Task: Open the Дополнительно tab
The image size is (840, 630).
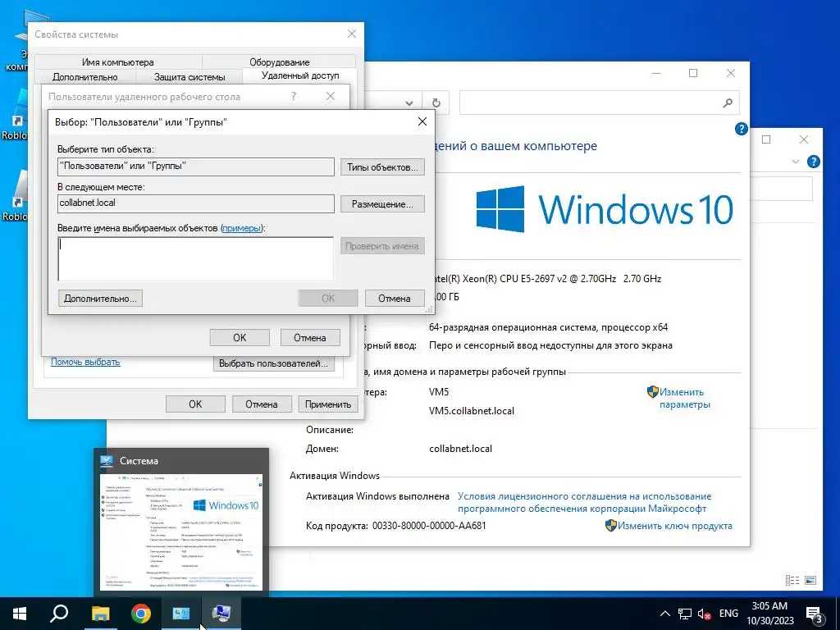Action: 85,77
